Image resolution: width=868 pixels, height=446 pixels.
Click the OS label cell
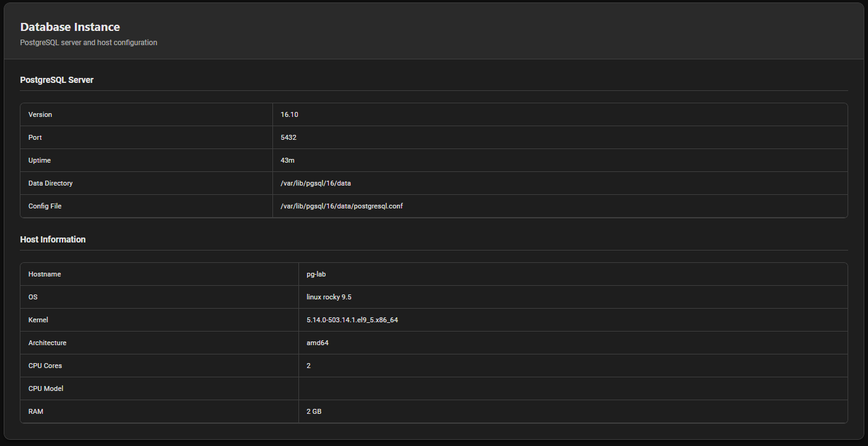(x=160, y=297)
